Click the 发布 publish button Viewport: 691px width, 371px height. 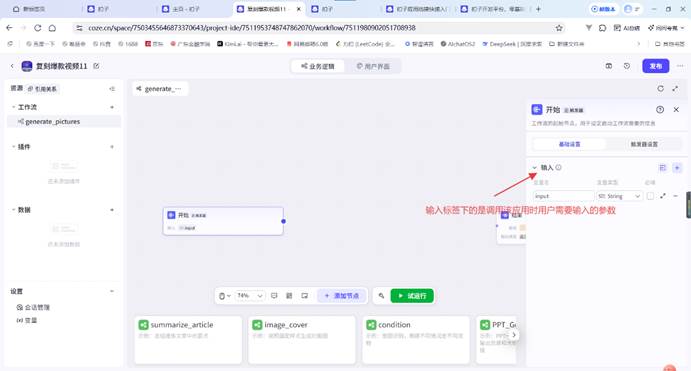pyautogui.click(x=656, y=66)
